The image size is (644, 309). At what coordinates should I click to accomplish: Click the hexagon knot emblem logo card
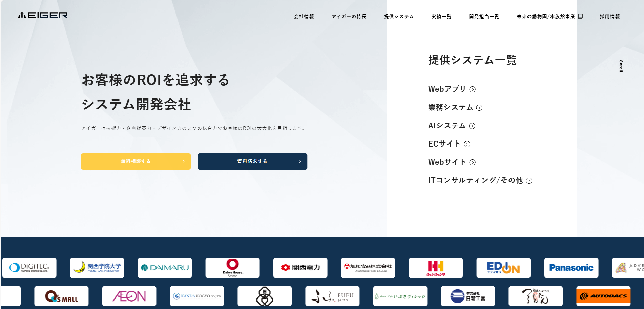(x=265, y=296)
